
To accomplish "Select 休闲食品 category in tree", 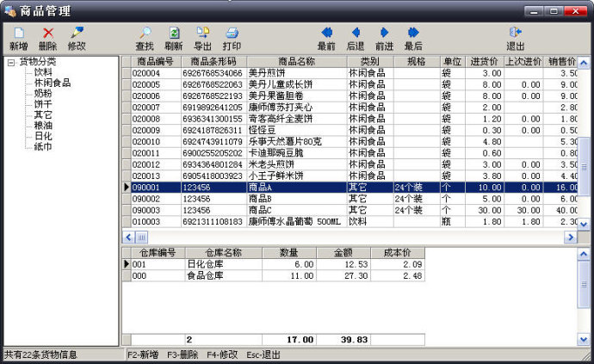I will tap(52, 83).
